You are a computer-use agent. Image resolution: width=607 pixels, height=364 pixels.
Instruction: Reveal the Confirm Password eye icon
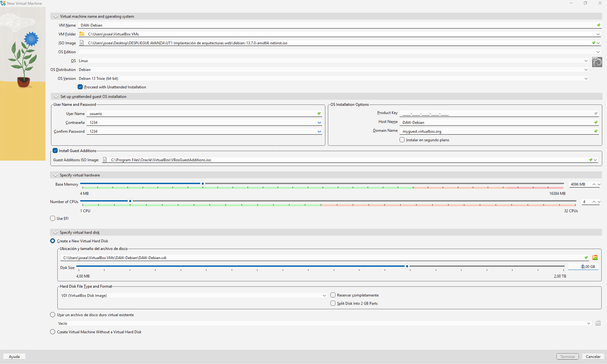[x=319, y=131]
